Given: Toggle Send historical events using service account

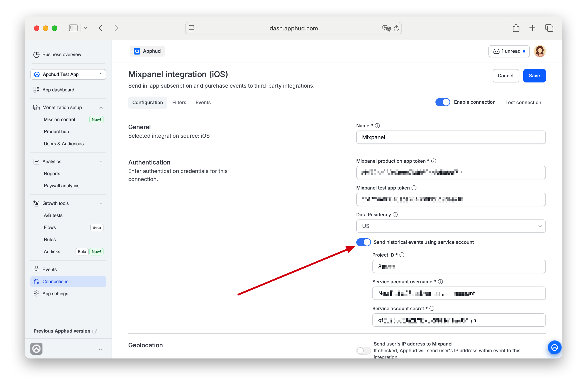Looking at the screenshot, I should 363,242.
